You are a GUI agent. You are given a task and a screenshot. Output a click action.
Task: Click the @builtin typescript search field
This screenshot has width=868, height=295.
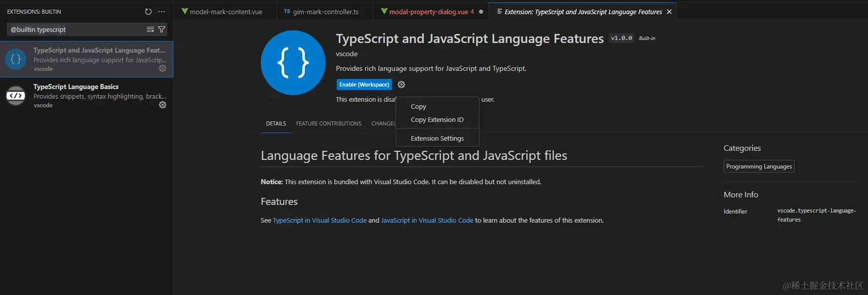(76, 30)
